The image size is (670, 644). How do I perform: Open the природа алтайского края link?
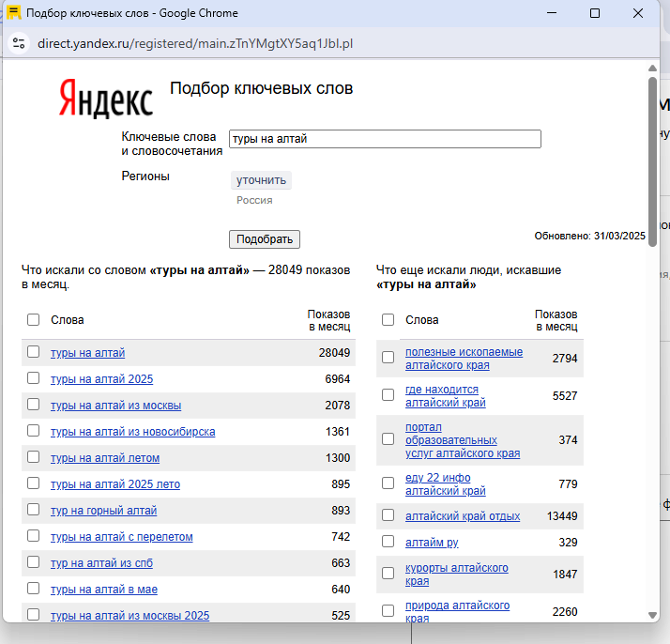(x=458, y=611)
